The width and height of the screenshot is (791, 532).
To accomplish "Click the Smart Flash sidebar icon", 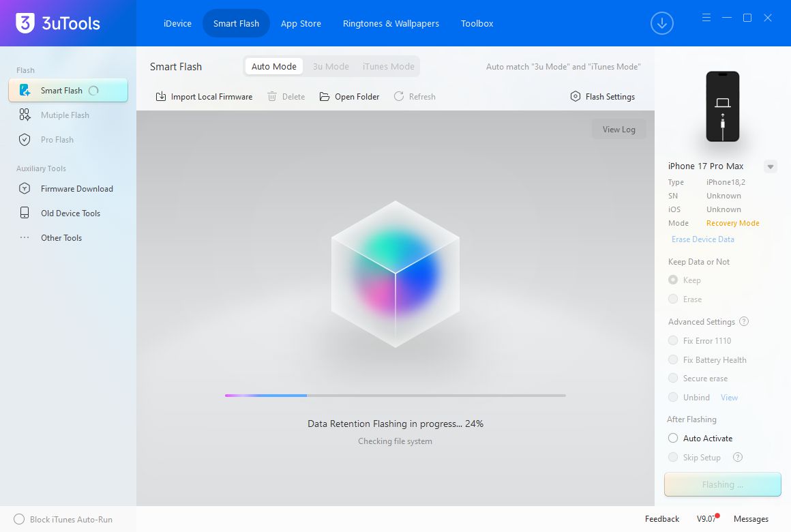I will click(25, 90).
